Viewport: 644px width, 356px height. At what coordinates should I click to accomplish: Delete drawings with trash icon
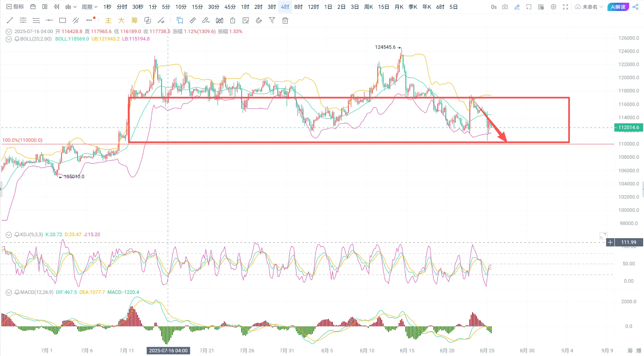pyautogui.click(x=285, y=20)
